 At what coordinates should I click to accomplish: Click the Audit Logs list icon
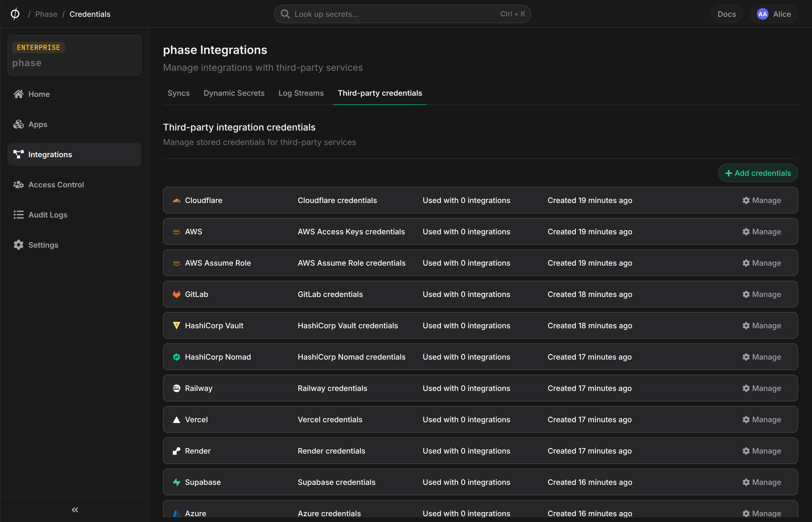(x=18, y=215)
